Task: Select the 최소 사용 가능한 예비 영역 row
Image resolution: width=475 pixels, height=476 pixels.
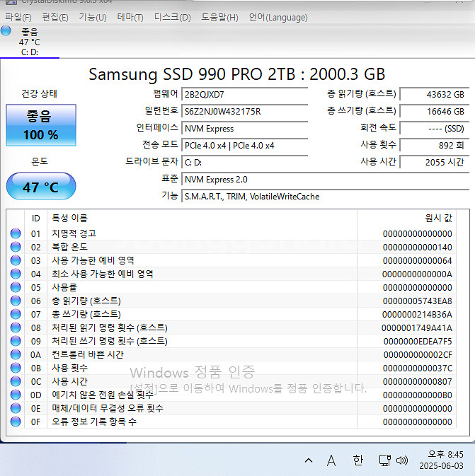Action: pyautogui.click(x=231, y=274)
